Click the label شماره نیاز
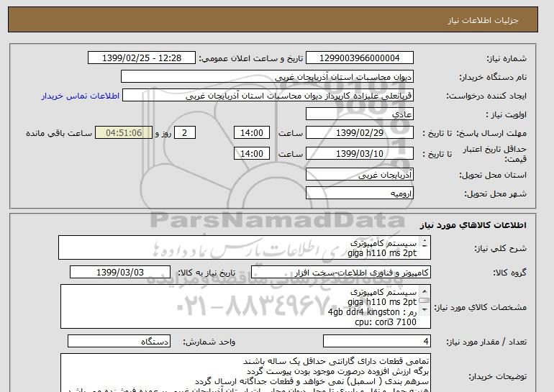Viewport: 554px width, 392px height. pos(507,59)
